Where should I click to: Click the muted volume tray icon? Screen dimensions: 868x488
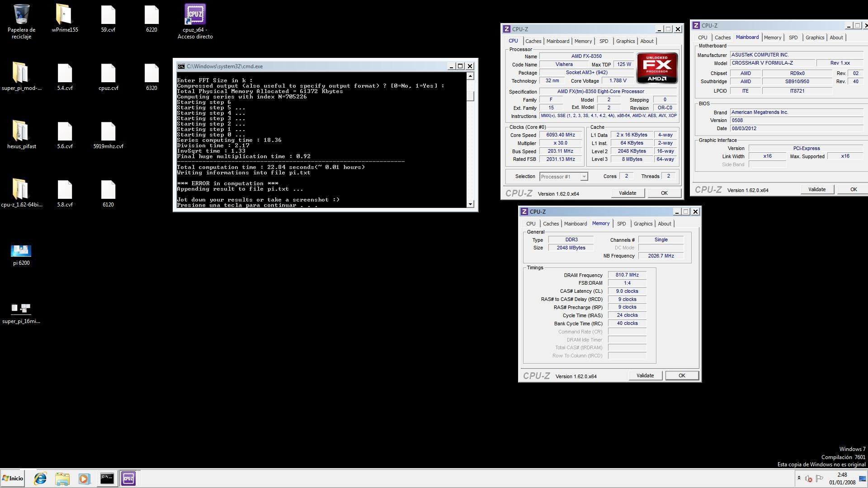pyautogui.click(x=809, y=479)
